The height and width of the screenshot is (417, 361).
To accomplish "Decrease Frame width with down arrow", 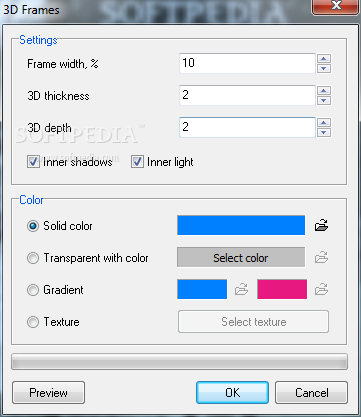I will pyautogui.click(x=324, y=69).
